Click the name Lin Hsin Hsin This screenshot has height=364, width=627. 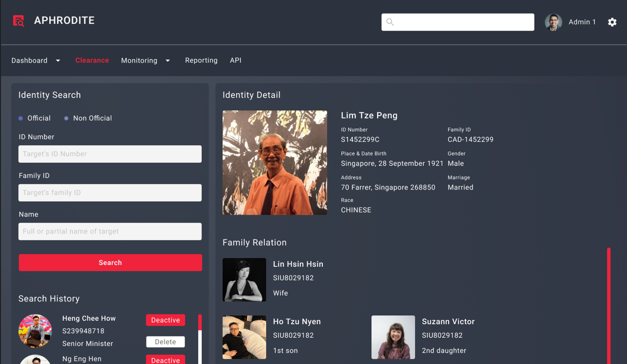pos(298,264)
